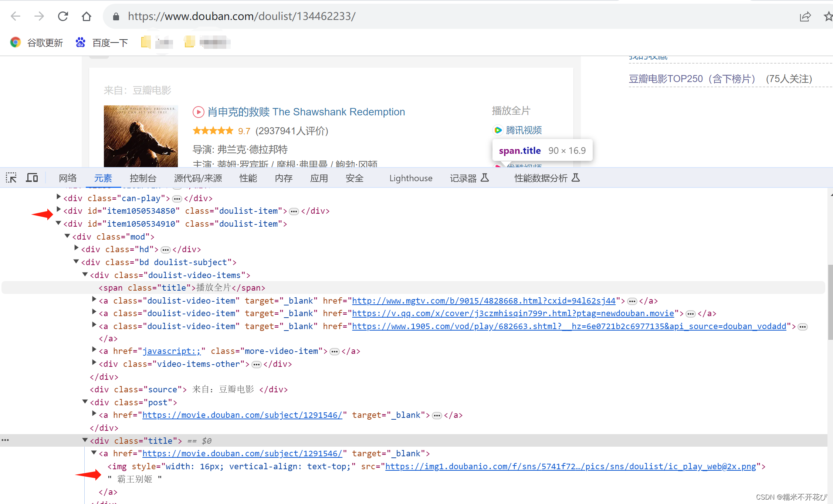Collapse the div class post node

[x=85, y=402]
